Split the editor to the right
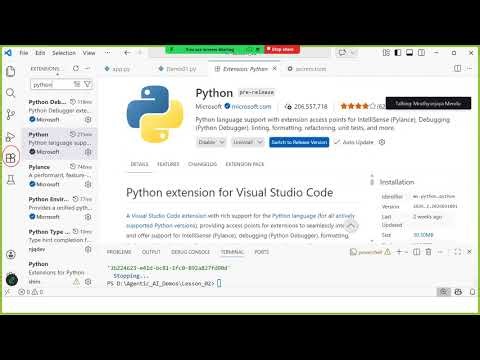480x360 pixels. tap(458, 68)
